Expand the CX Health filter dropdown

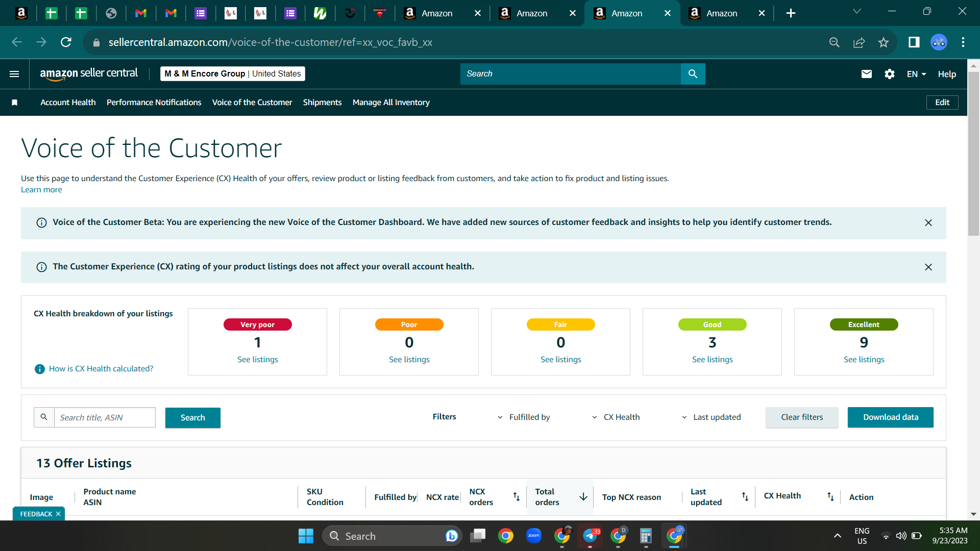pyautogui.click(x=616, y=417)
